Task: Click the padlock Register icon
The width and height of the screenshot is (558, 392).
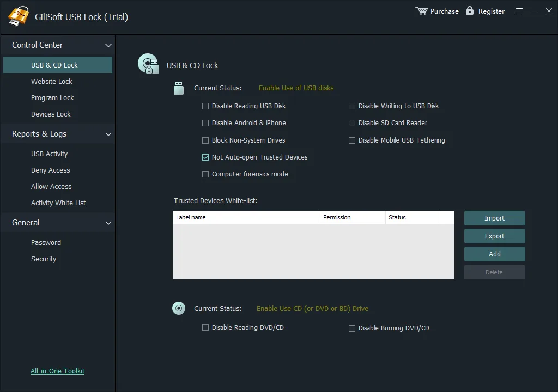Action: pos(470,10)
